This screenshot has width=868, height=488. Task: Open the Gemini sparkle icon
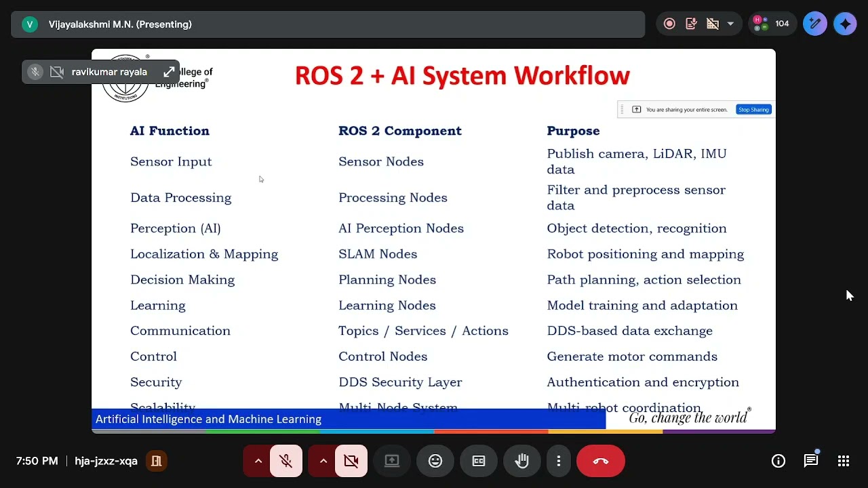tap(845, 24)
